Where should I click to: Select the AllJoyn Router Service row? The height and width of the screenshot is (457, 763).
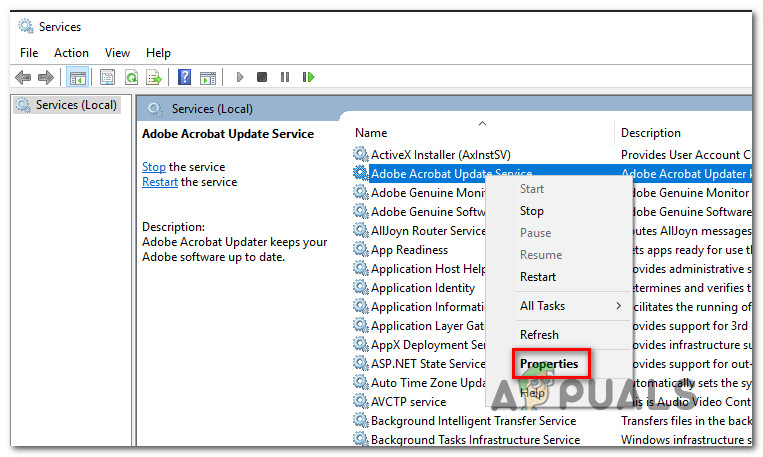point(428,231)
